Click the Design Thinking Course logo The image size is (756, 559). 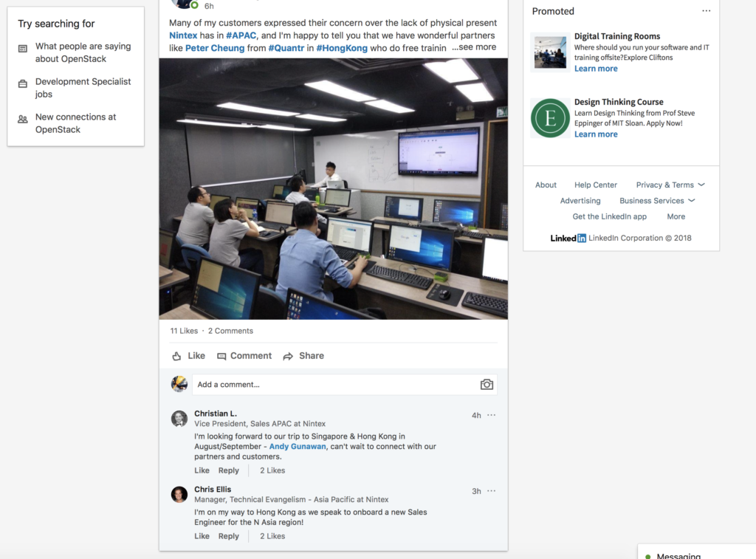click(x=550, y=118)
